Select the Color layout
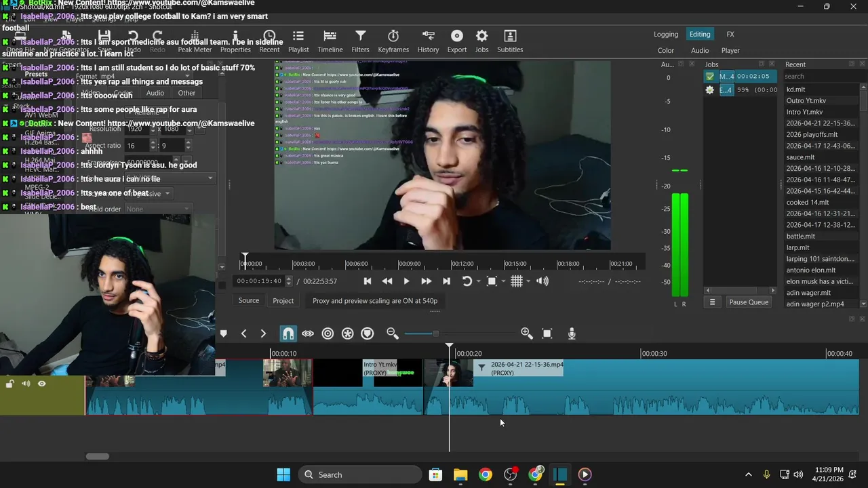The width and height of the screenshot is (868, 488). click(666, 50)
